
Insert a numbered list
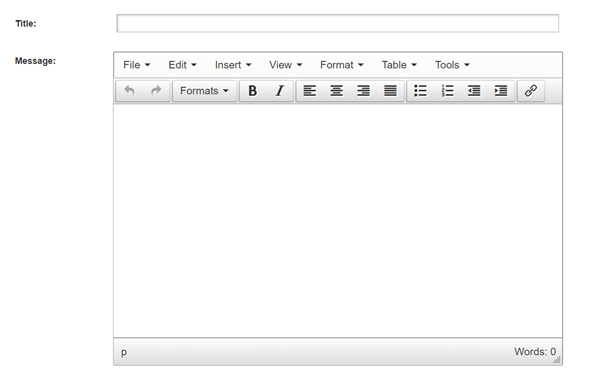(x=447, y=91)
